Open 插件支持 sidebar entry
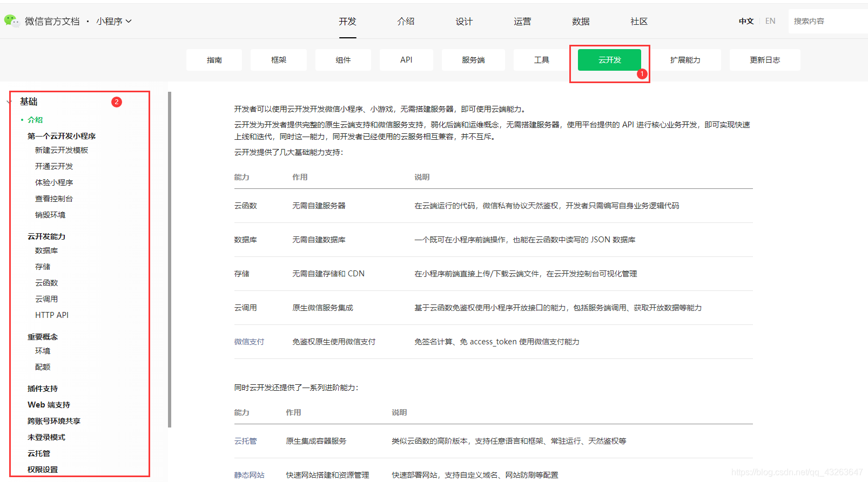Screen dimensions: 868x482 coord(43,389)
